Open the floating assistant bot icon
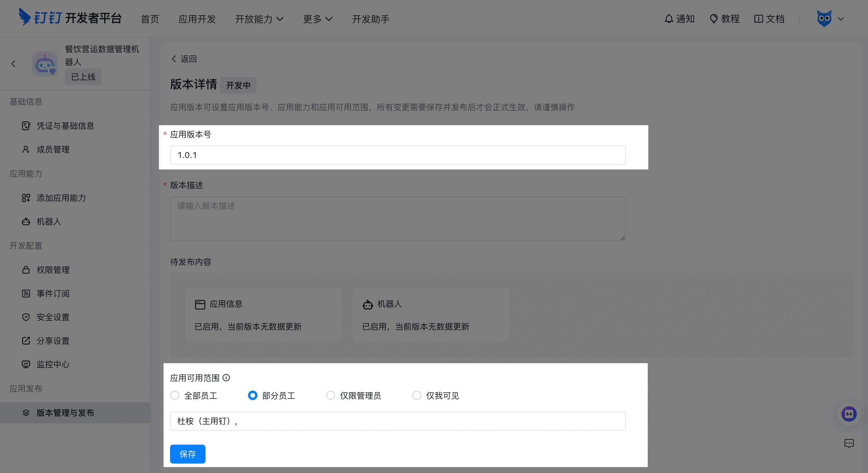Image resolution: width=868 pixels, height=473 pixels. [849, 414]
